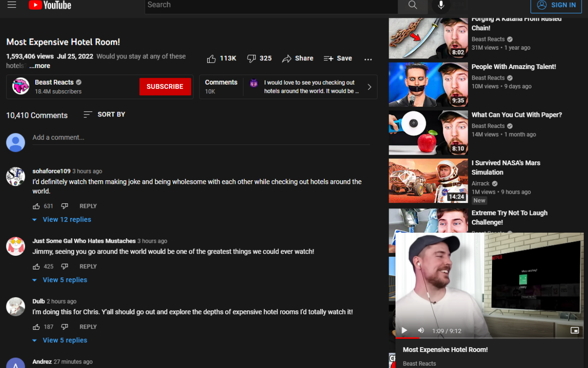Dislike Dulb's comment

(x=65, y=327)
